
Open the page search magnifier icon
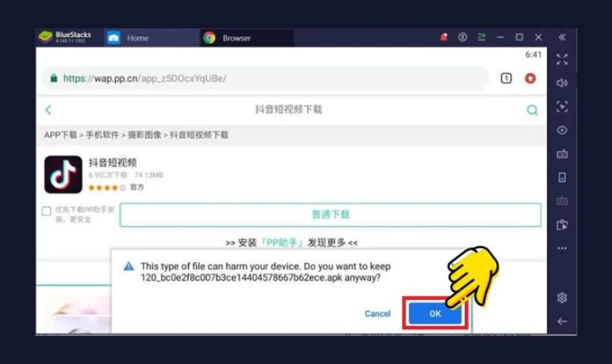tap(532, 110)
